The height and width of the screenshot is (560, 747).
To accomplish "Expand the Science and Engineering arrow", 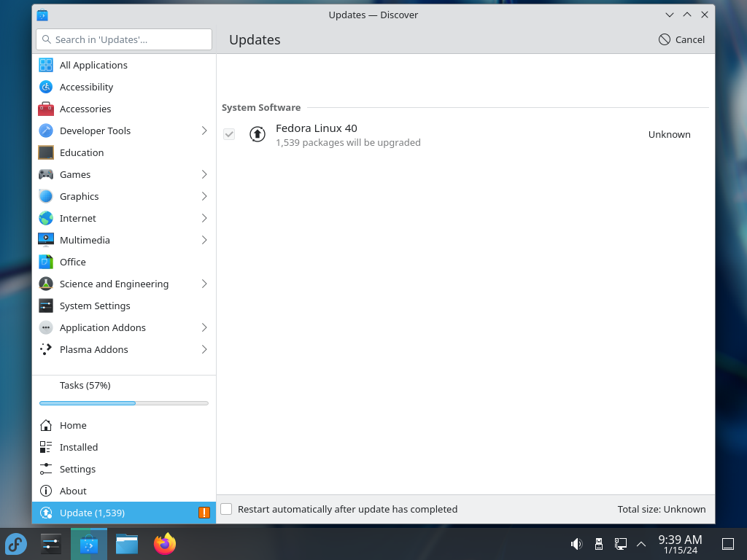I will [204, 284].
